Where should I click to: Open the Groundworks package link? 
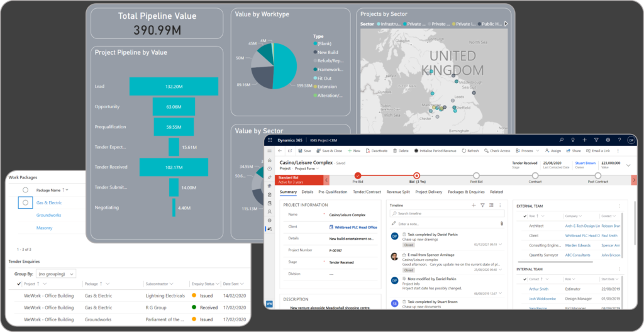49,215
